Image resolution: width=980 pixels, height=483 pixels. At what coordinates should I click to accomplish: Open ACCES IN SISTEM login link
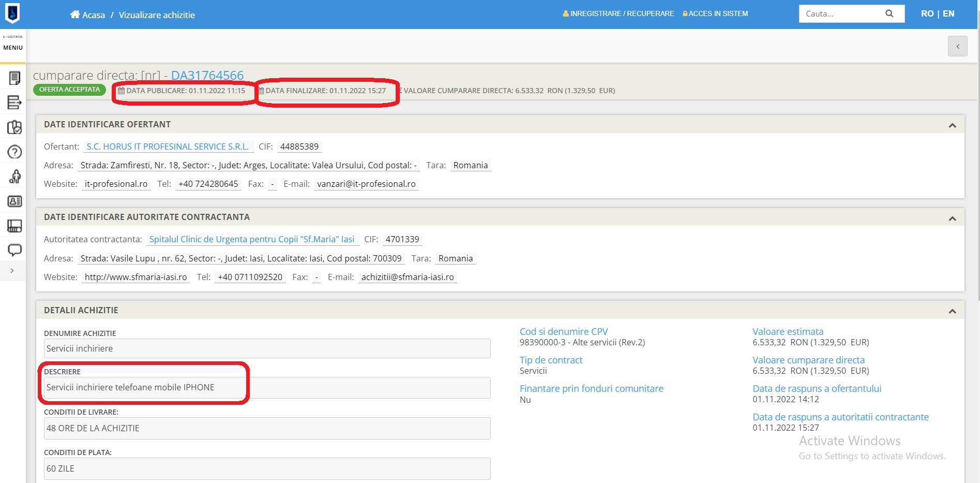point(718,13)
